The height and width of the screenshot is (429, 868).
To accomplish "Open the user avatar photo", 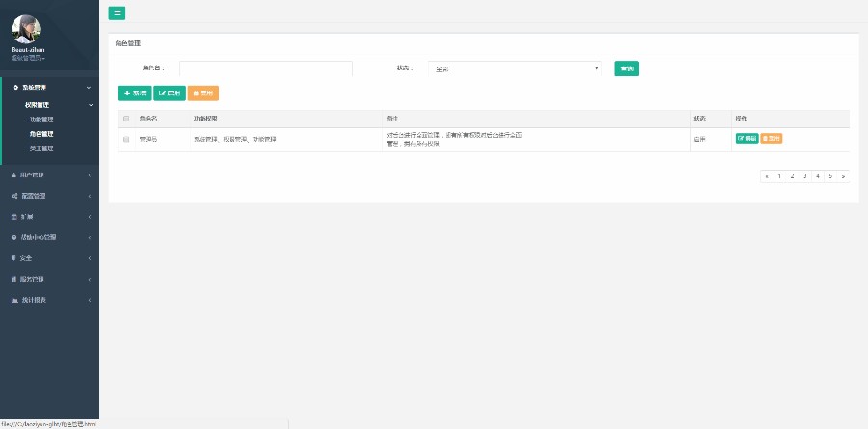I will (26, 29).
